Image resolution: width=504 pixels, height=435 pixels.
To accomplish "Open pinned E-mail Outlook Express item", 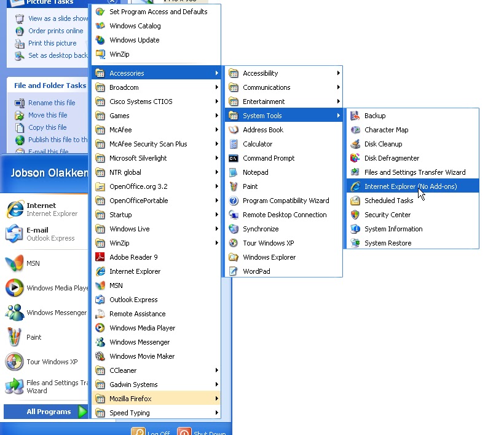I will coord(46,234).
